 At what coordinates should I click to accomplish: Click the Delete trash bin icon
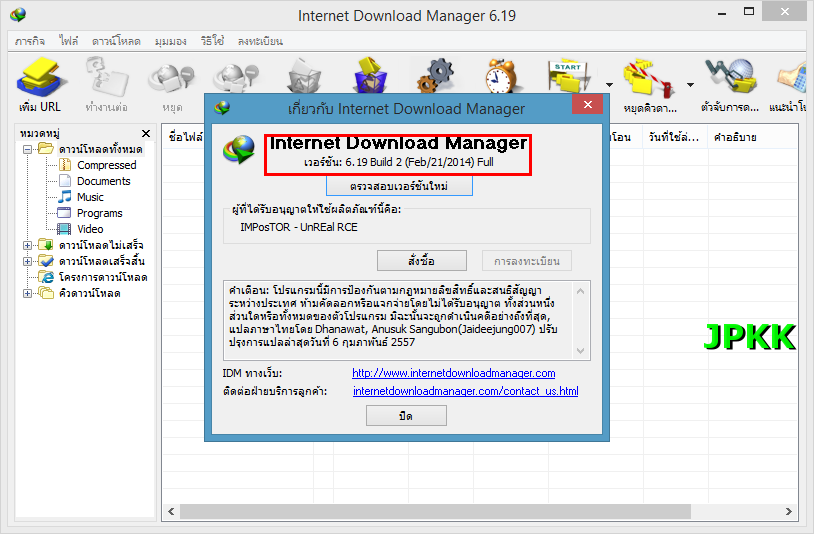[304, 76]
